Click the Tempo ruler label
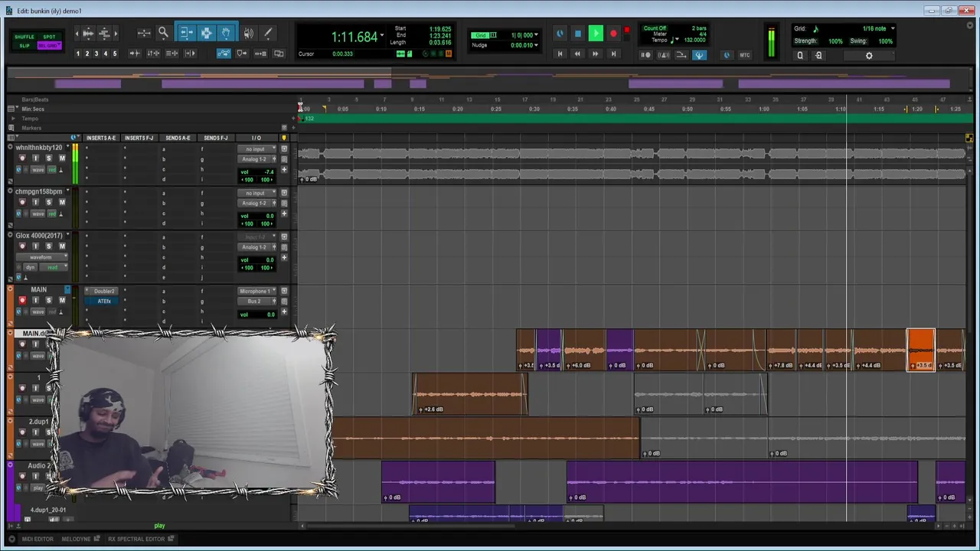 tap(31, 119)
